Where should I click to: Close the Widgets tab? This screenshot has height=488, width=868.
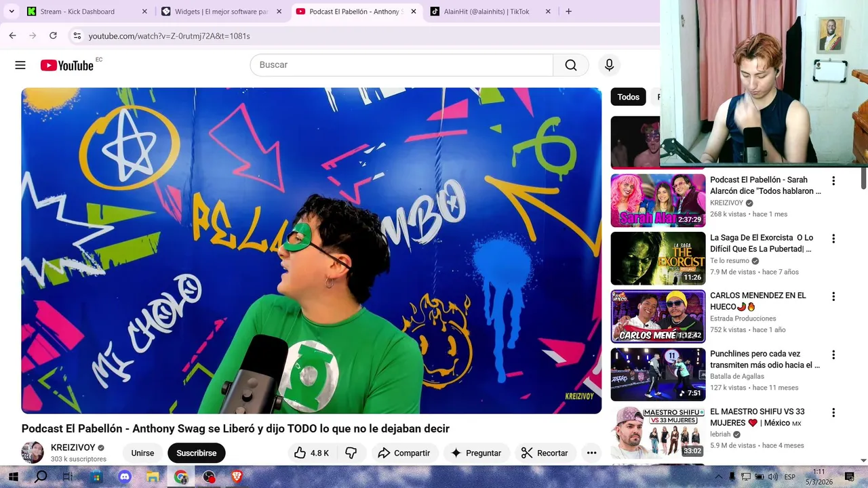(x=279, y=12)
